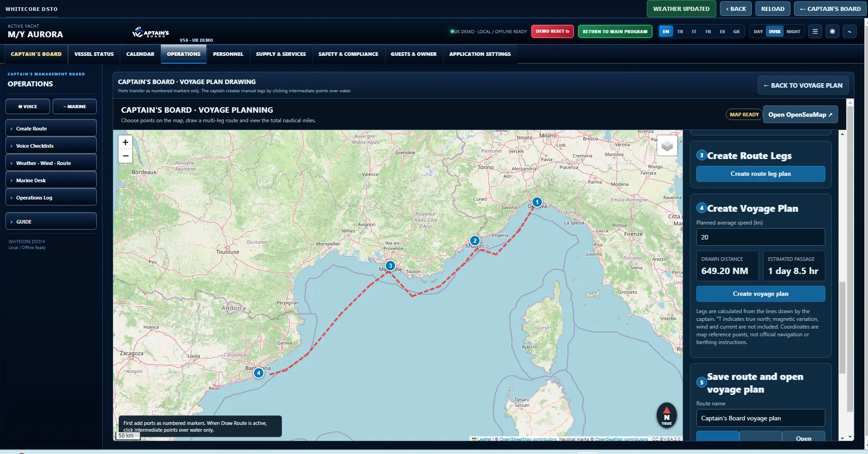Viewport: 868px width, 454px height.
Task: Switch language to EN
Action: pyautogui.click(x=666, y=31)
